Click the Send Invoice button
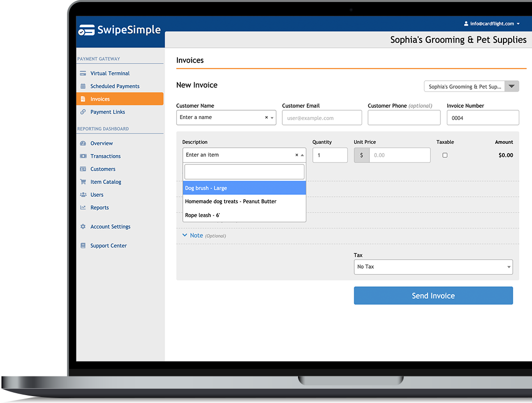 click(433, 296)
